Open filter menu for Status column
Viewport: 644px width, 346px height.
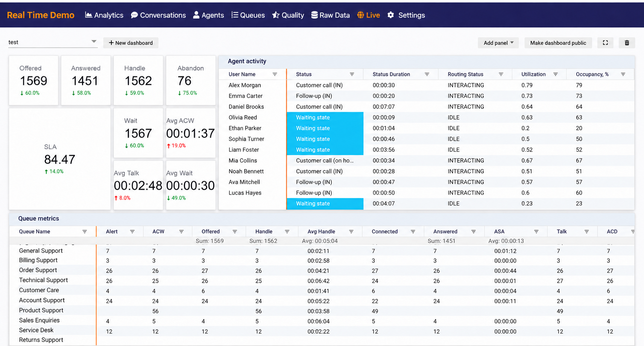tap(352, 74)
